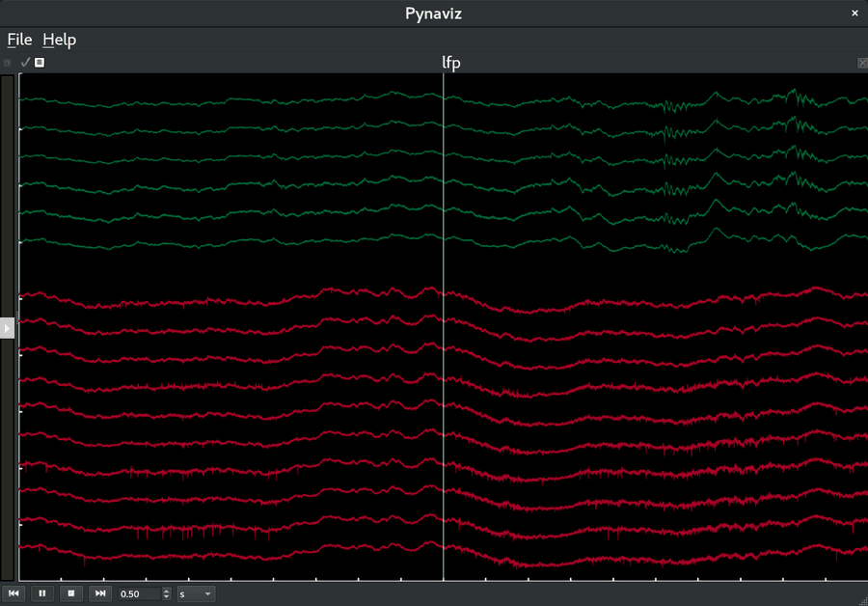Toggle the green checkmark in the lfp header
868x606 pixels.
coord(25,61)
